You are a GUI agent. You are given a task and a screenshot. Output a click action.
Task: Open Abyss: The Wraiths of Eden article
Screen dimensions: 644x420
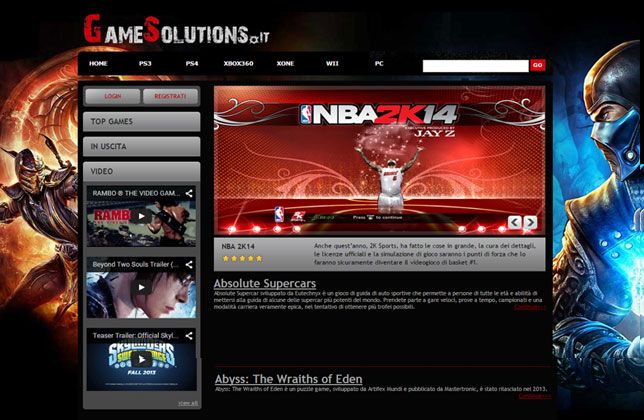coord(288,379)
